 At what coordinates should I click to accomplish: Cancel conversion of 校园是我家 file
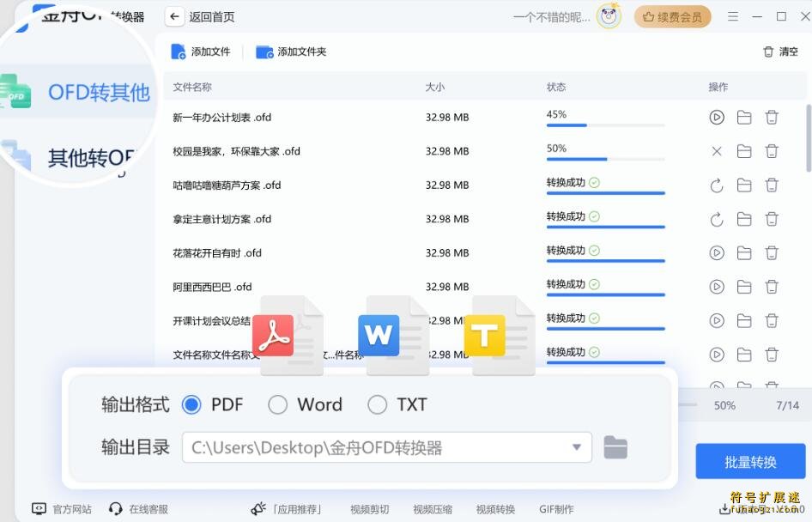point(717,151)
